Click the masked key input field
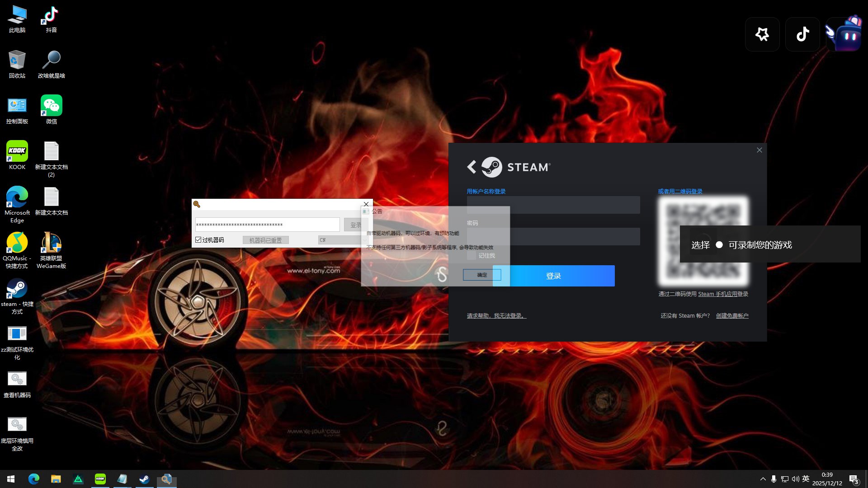 [x=267, y=225]
